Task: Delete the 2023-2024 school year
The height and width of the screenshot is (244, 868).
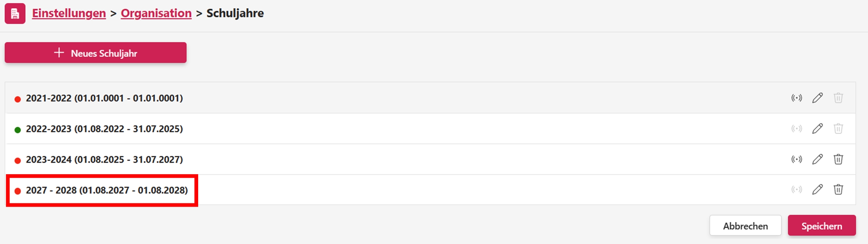Action: click(838, 159)
